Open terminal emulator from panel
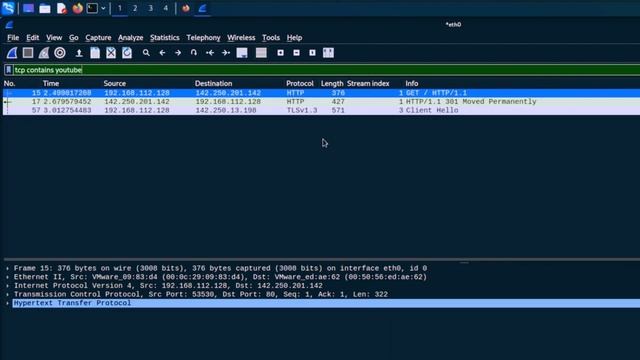The width and height of the screenshot is (640, 360). [x=92, y=8]
